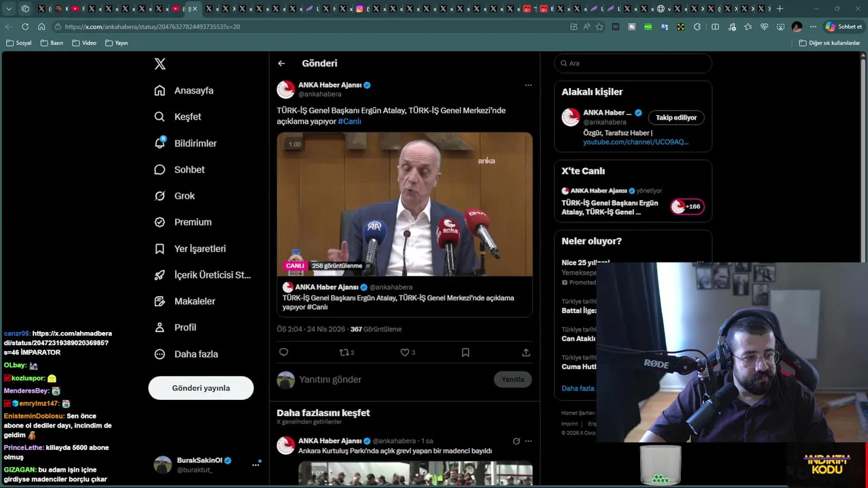Open İçerik Üreticisi Stüdyosu
The height and width of the screenshot is (488, 868).
tap(202, 274)
